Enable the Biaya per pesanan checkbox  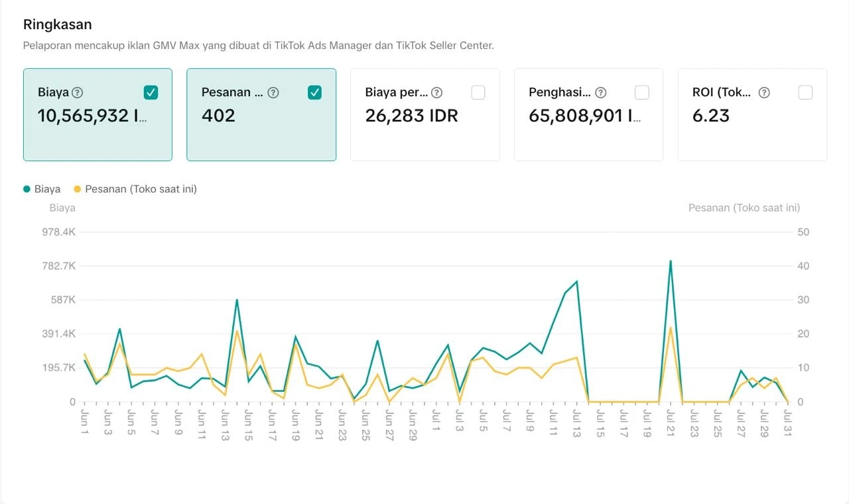478,93
